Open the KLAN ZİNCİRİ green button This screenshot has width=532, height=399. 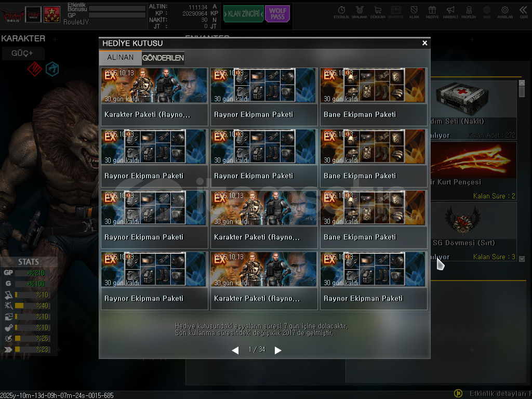244,14
